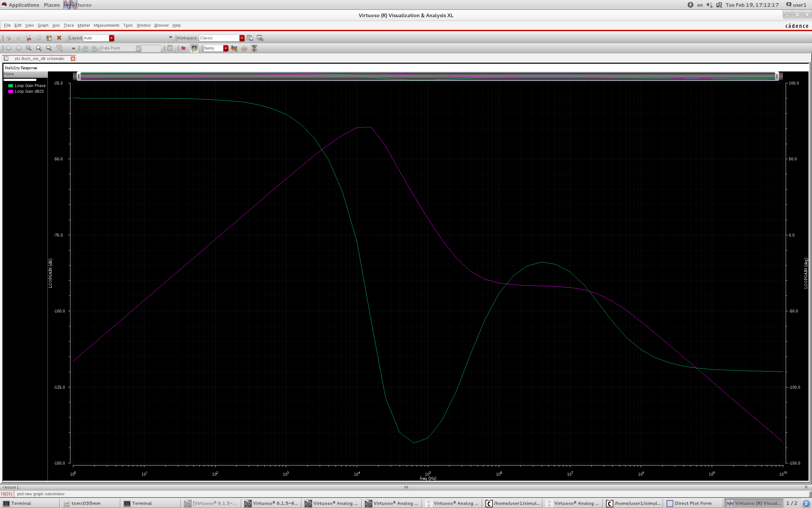Click the workspace switcher 1 / 2
The width and height of the screenshot is (812, 508).
(791, 503)
